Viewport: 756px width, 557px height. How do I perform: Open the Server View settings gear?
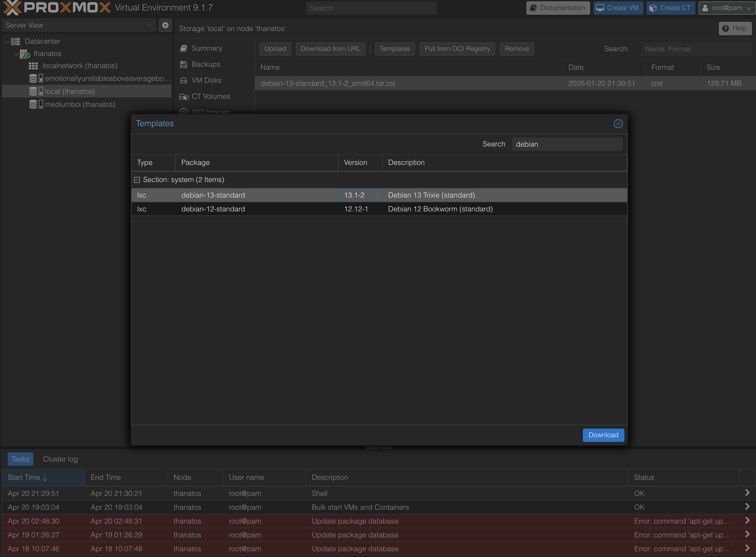click(165, 25)
